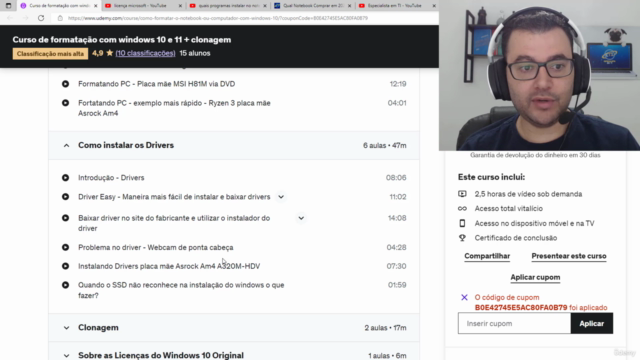Click 'Quando o SSD não reconhece' lecture title
This screenshot has height=360, width=640.
coord(181,290)
